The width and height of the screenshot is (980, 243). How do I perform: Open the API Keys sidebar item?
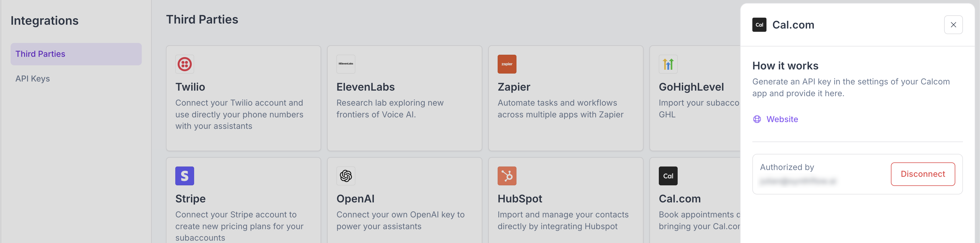[33, 79]
